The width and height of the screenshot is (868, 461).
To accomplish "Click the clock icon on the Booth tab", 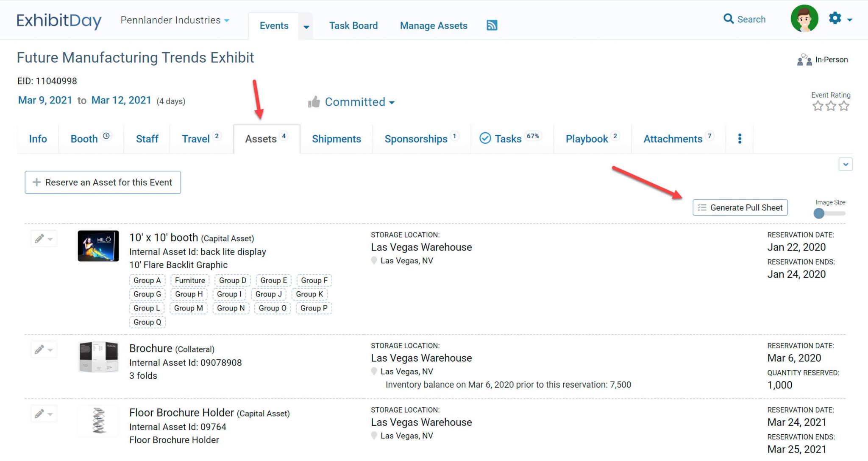I will pyautogui.click(x=106, y=136).
